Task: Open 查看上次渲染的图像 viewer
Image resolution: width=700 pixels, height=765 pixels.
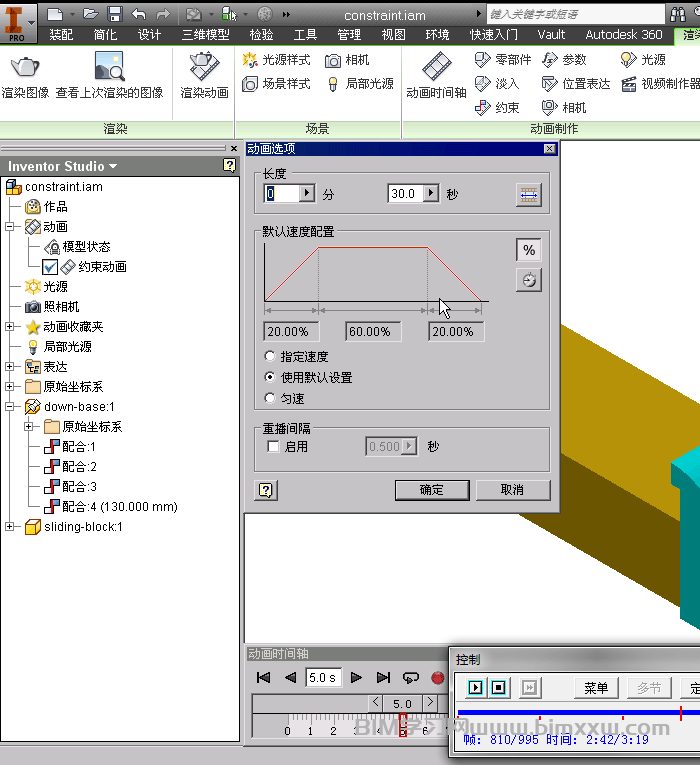Action: point(109,68)
